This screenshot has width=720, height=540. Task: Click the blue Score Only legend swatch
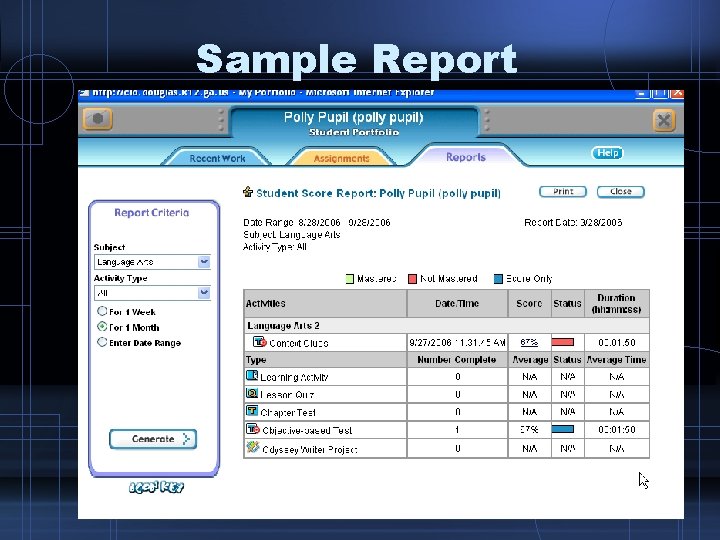click(498, 279)
